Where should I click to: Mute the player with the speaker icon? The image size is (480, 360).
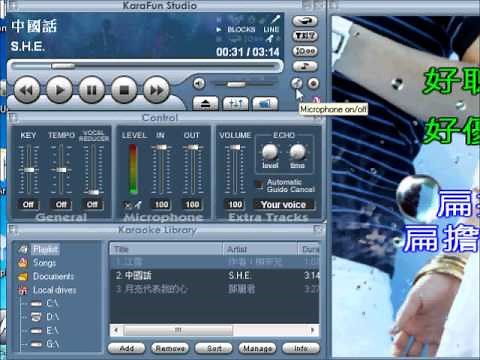pyautogui.click(x=199, y=83)
